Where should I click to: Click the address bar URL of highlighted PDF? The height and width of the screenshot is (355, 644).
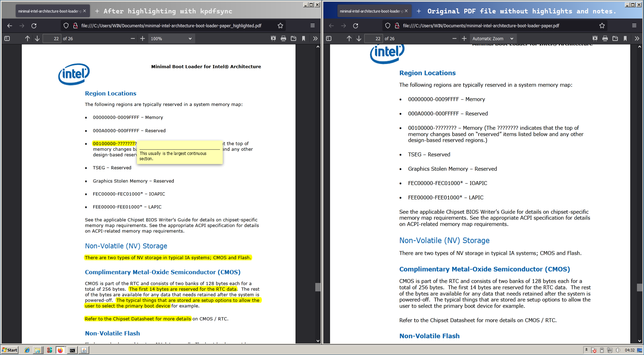171,25
